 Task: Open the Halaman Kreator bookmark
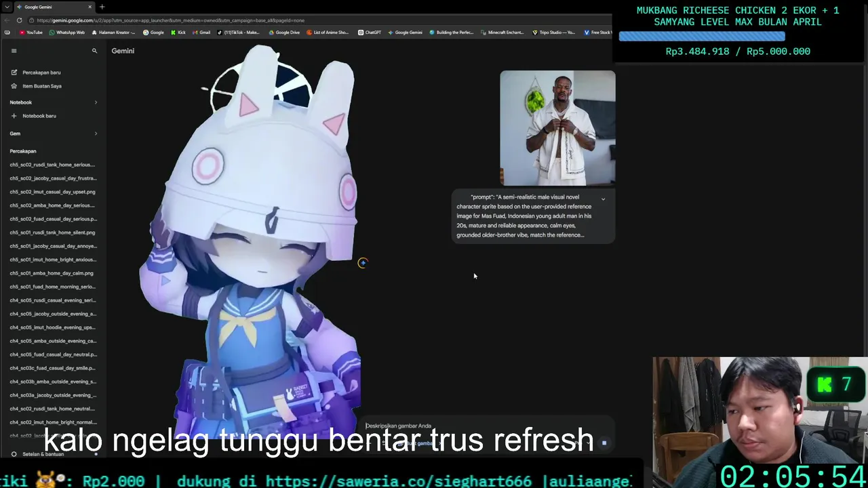[x=113, y=33]
